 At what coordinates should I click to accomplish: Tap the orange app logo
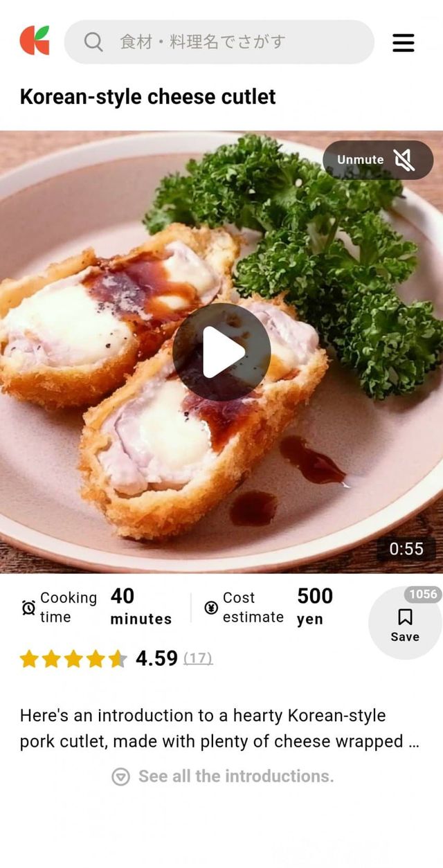point(35,41)
